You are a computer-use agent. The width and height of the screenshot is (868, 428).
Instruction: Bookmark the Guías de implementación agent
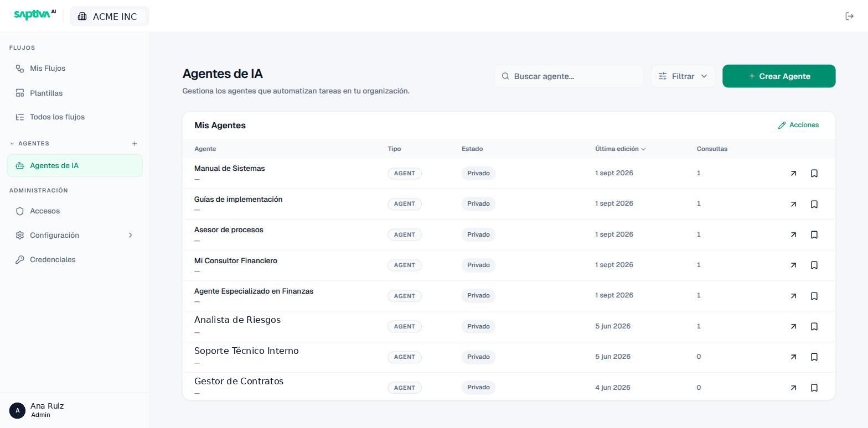click(814, 204)
